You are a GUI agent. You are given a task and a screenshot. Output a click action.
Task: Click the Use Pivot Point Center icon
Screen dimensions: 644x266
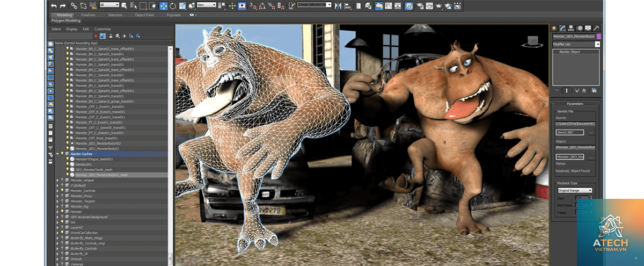[x=192, y=5]
